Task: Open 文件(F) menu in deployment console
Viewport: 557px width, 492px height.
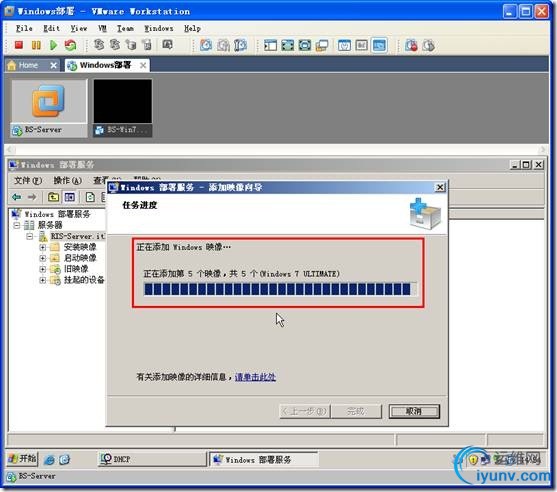Action: pyautogui.click(x=28, y=180)
